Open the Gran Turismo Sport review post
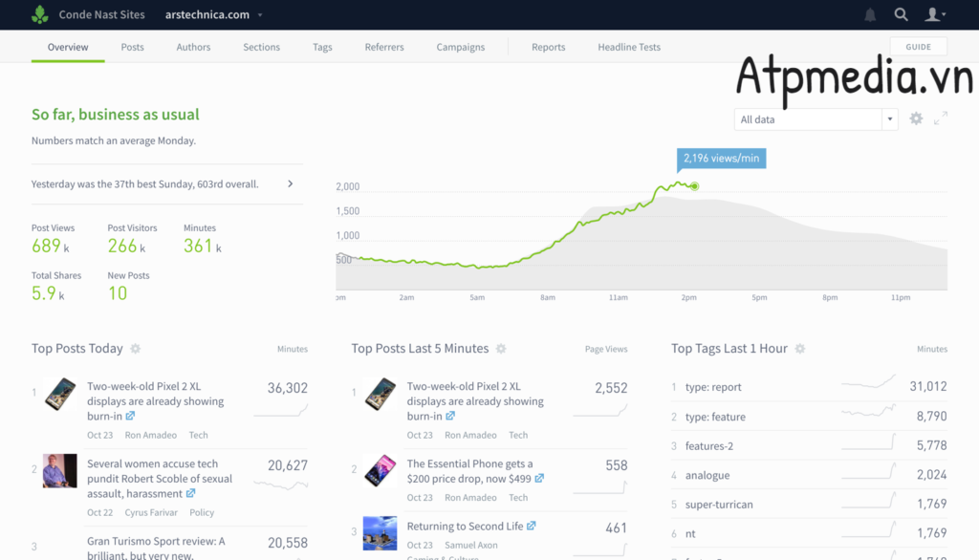 click(156, 549)
